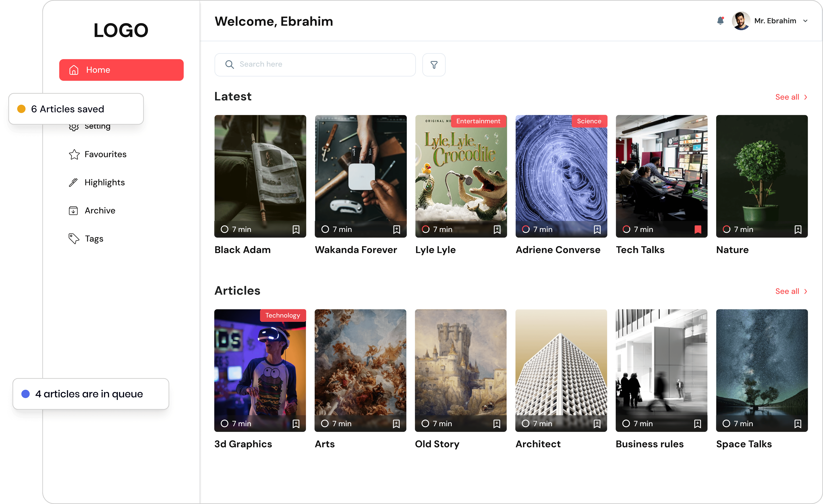Image resolution: width=823 pixels, height=504 pixels.
Task: Click the 6 Articles saved status dot
Action: [21, 108]
